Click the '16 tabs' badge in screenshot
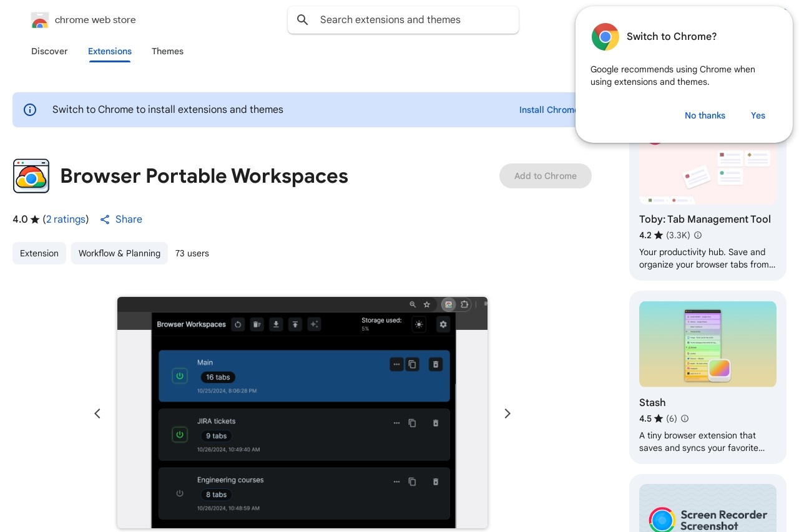The image size is (799, 532). [x=218, y=377]
